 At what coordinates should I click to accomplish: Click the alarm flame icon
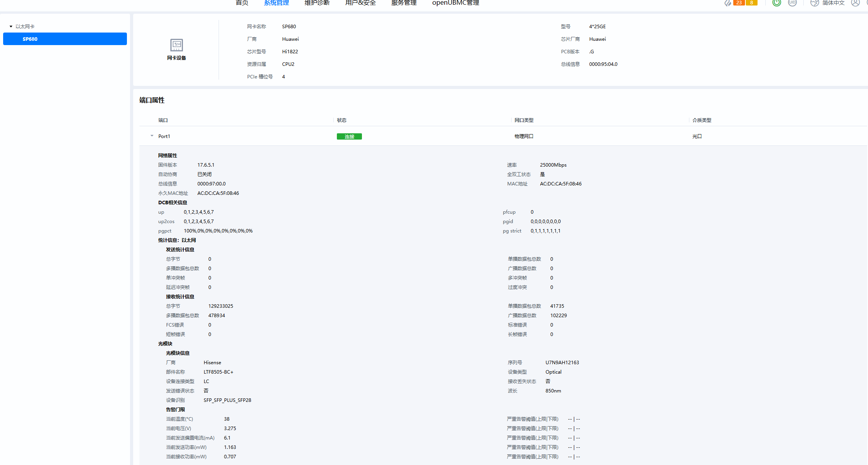point(727,3)
